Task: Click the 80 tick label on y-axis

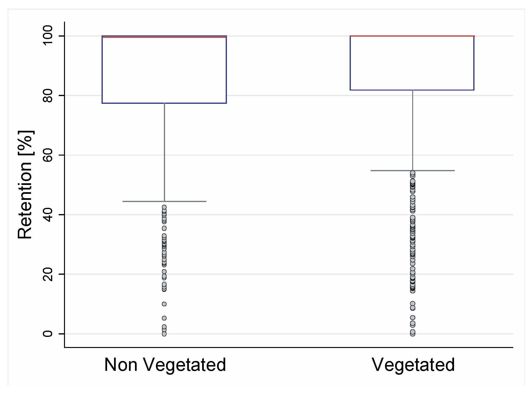Action: pyautogui.click(x=48, y=96)
